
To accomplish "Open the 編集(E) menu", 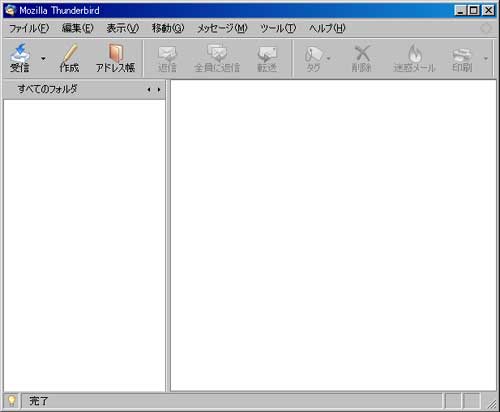I will coord(77,28).
